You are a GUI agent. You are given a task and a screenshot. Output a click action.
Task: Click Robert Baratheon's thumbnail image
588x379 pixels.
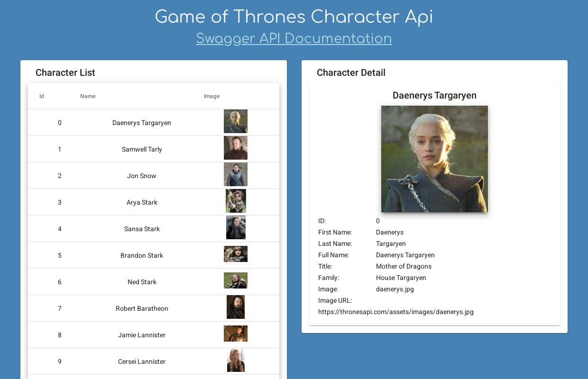click(x=236, y=307)
